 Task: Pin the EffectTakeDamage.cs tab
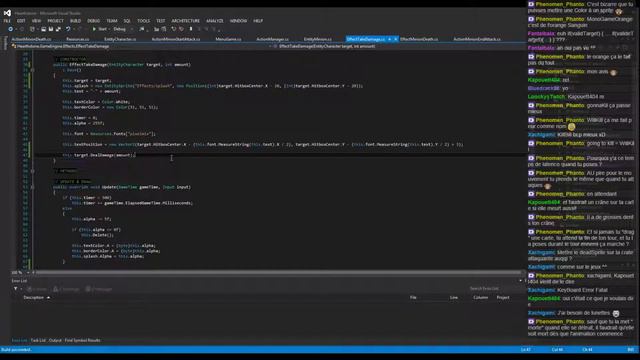tap(389, 39)
